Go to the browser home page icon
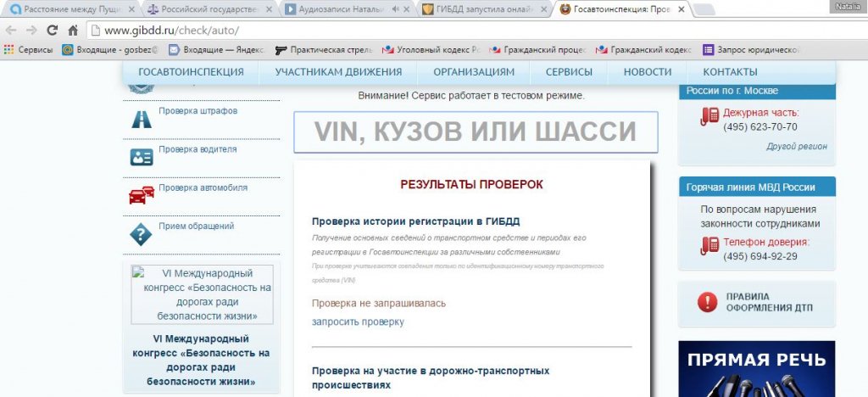Image resolution: width=868 pixels, height=397 pixels. point(73,31)
